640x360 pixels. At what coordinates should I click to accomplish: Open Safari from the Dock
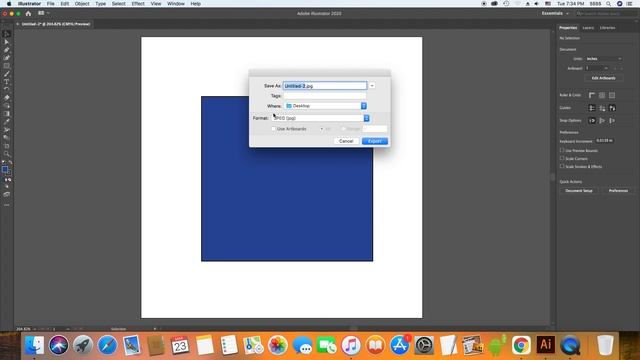click(107, 345)
